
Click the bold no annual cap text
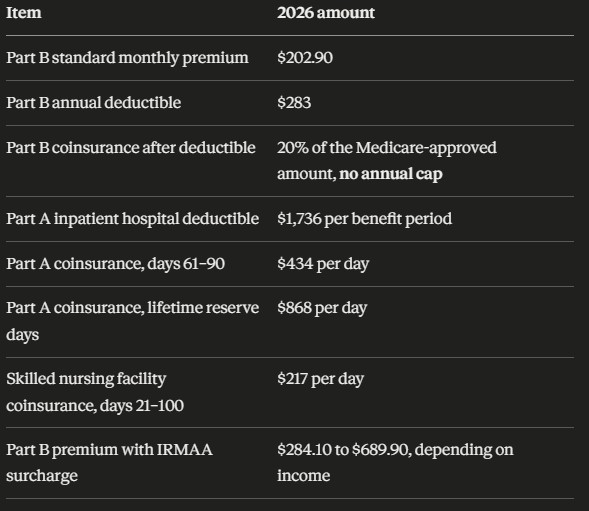391,174
